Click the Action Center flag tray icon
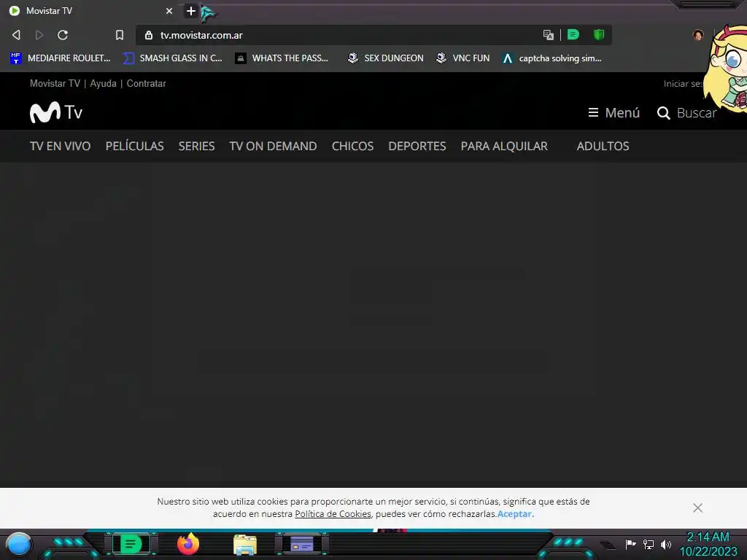 tap(630, 544)
